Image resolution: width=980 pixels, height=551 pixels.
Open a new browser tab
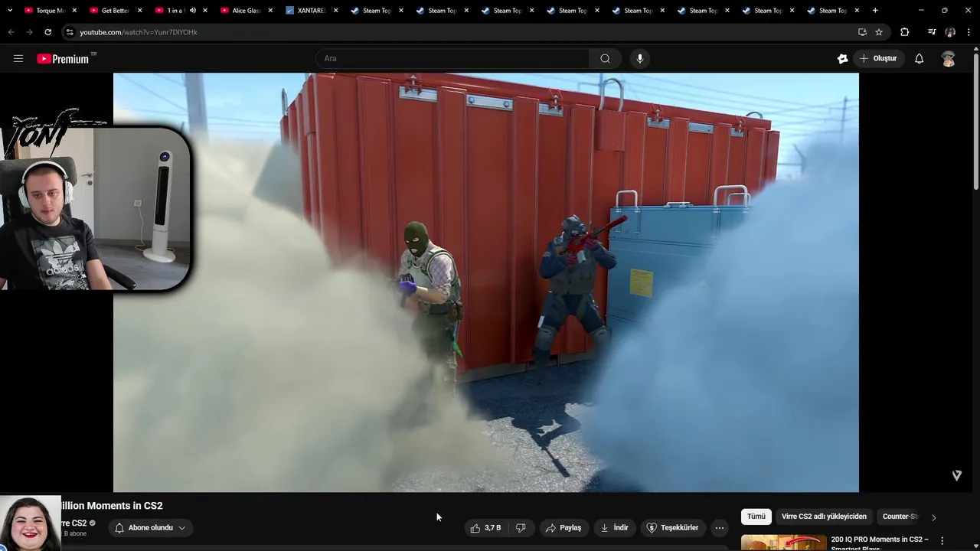pyautogui.click(x=875, y=11)
